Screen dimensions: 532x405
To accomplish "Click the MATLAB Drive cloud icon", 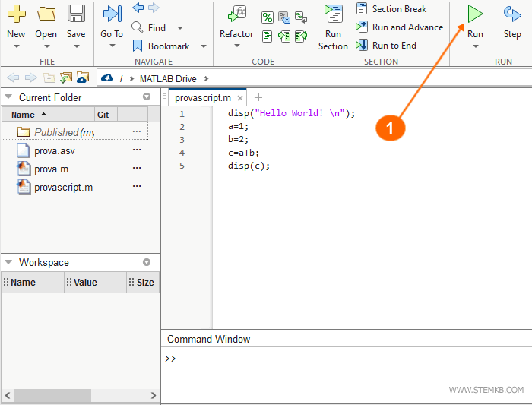I will point(106,78).
